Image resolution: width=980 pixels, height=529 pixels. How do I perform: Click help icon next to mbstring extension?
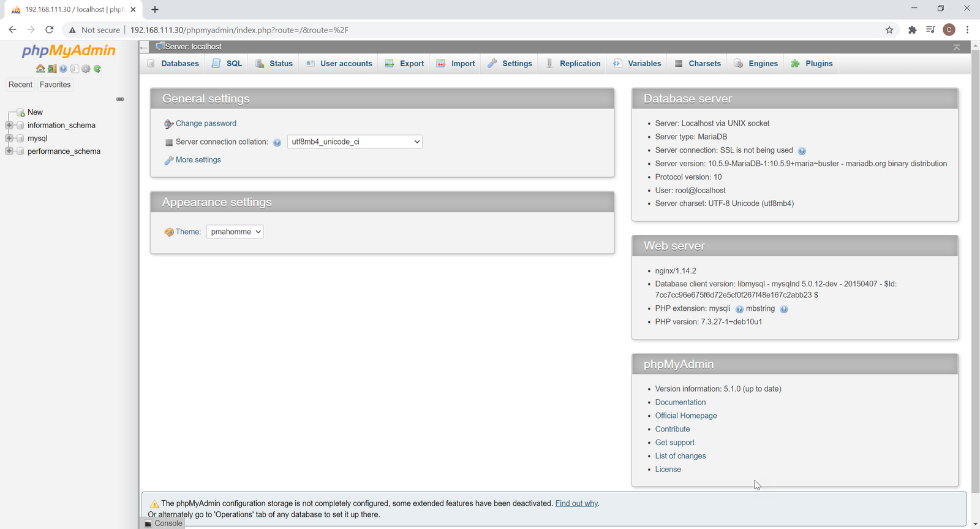[784, 310]
